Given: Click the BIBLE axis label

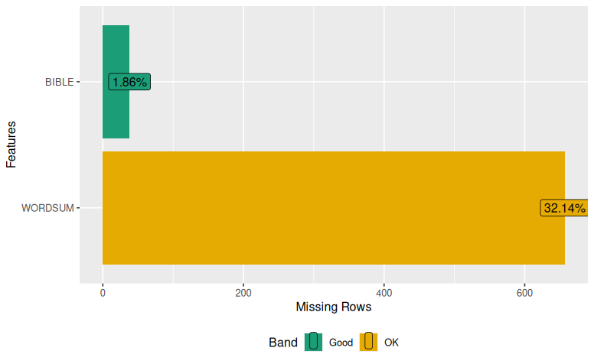Looking at the screenshot, I should coord(60,82).
